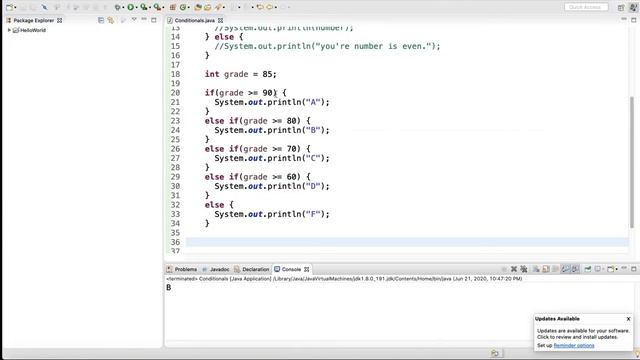Click the editor vertical scrollbar
The width and height of the screenshot is (640, 360).
[x=632, y=162]
